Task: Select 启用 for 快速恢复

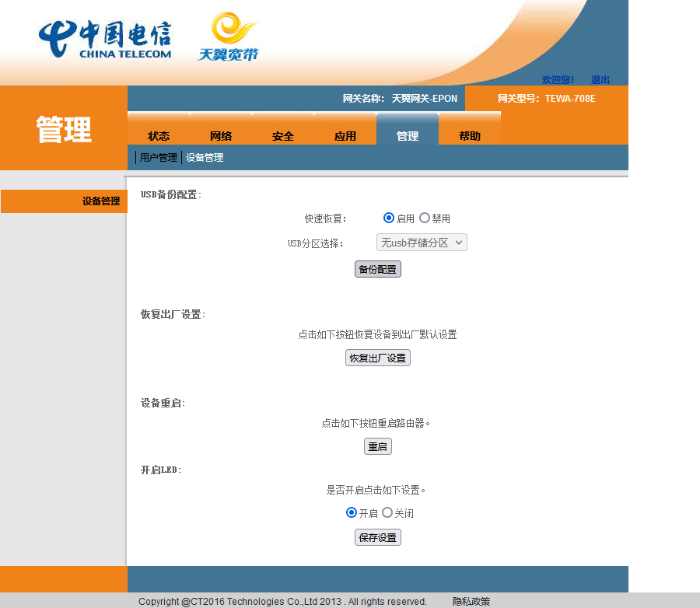Action: click(x=389, y=218)
